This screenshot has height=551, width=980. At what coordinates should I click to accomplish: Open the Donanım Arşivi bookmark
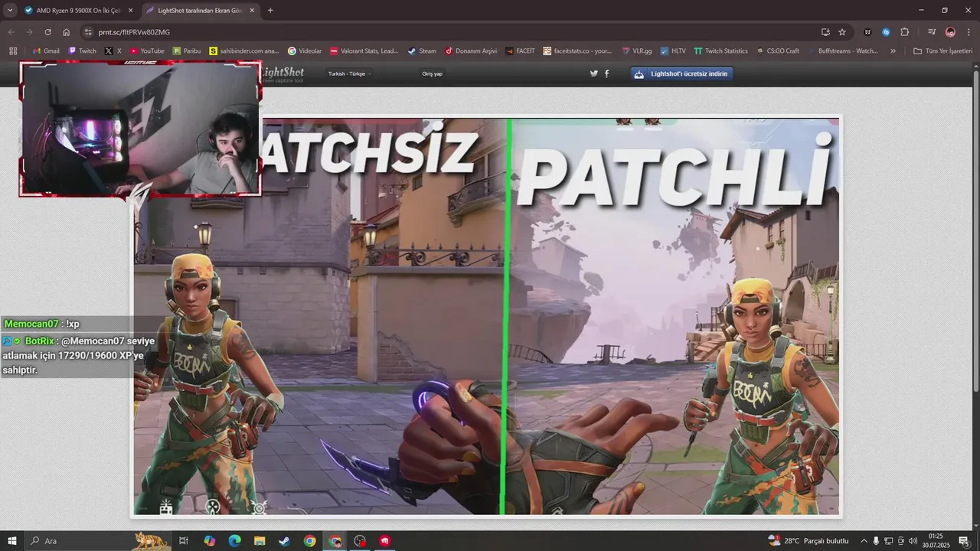pyautogui.click(x=471, y=51)
